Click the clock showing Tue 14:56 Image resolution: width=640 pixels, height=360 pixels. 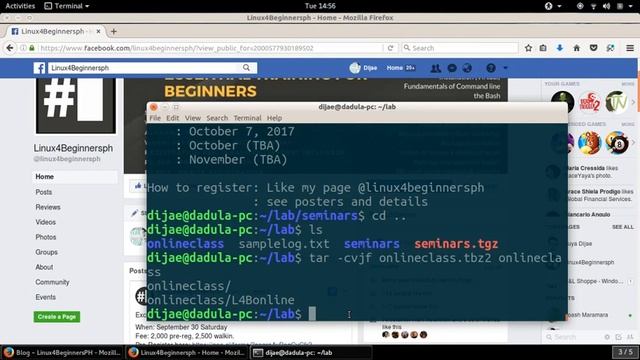[x=320, y=6]
